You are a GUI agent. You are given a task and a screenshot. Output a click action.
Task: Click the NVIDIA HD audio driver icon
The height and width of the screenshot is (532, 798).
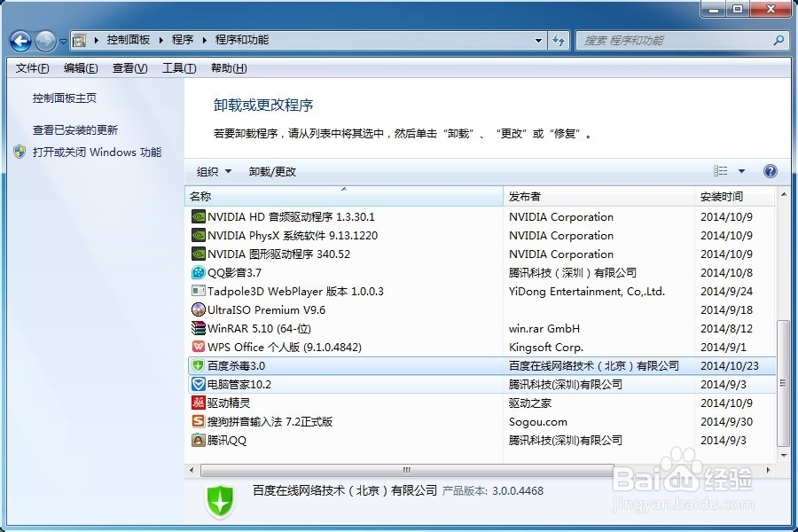point(198,216)
